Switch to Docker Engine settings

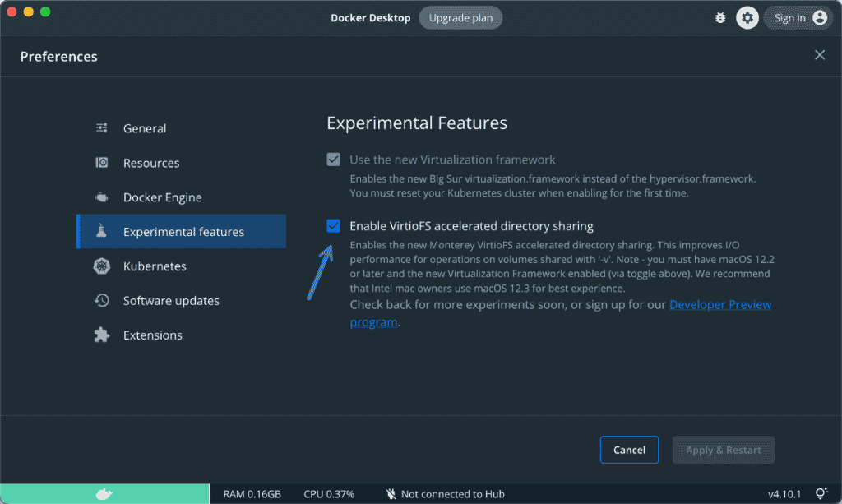click(x=182, y=197)
